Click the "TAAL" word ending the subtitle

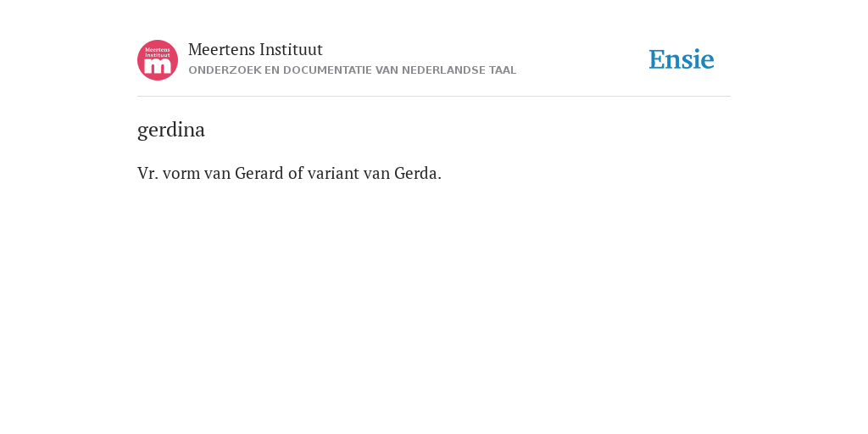tap(503, 70)
